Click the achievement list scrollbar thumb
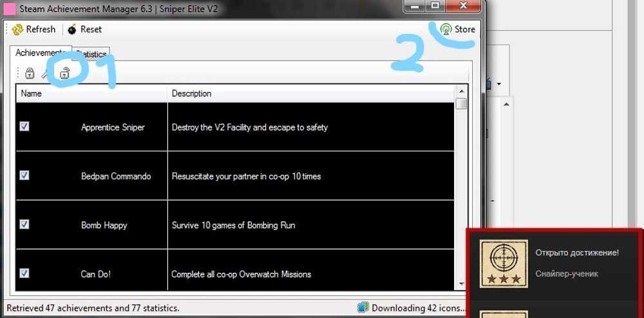Screen dimensions: 644x318 click(x=461, y=104)
